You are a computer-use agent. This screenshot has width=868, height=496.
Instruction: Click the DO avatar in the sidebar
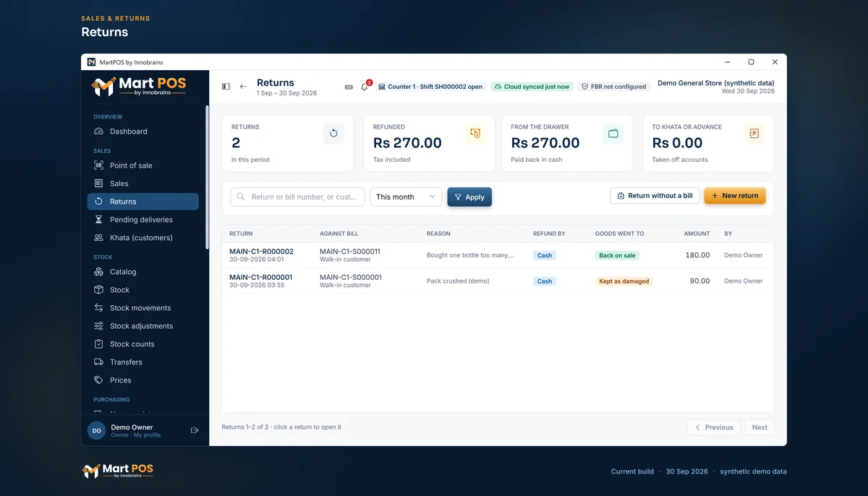(x=96, y=430)
